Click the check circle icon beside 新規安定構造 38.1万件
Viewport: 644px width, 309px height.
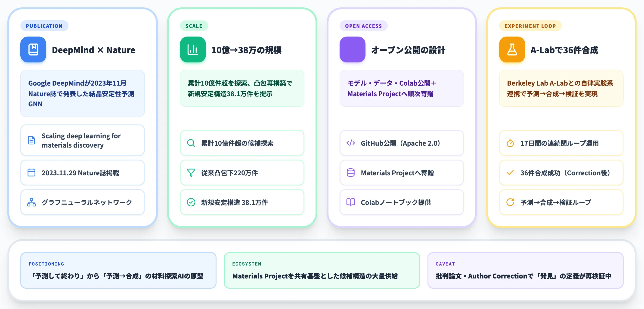(191, 202)
